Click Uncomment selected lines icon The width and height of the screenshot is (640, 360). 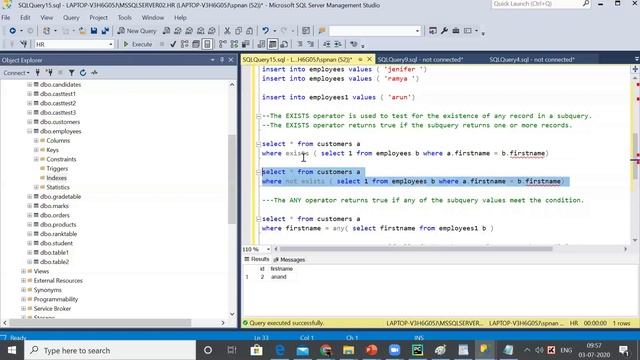[x=311, y=44]
